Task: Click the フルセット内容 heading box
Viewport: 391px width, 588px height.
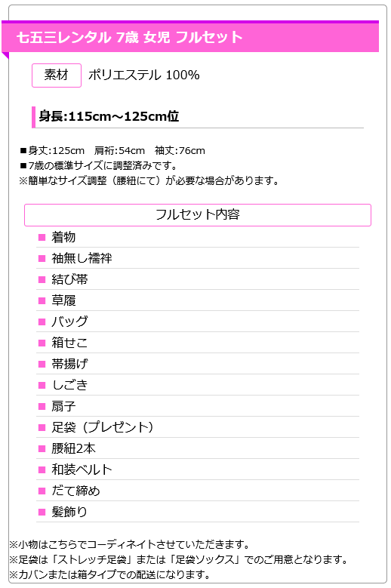Action: coord(198,215)
